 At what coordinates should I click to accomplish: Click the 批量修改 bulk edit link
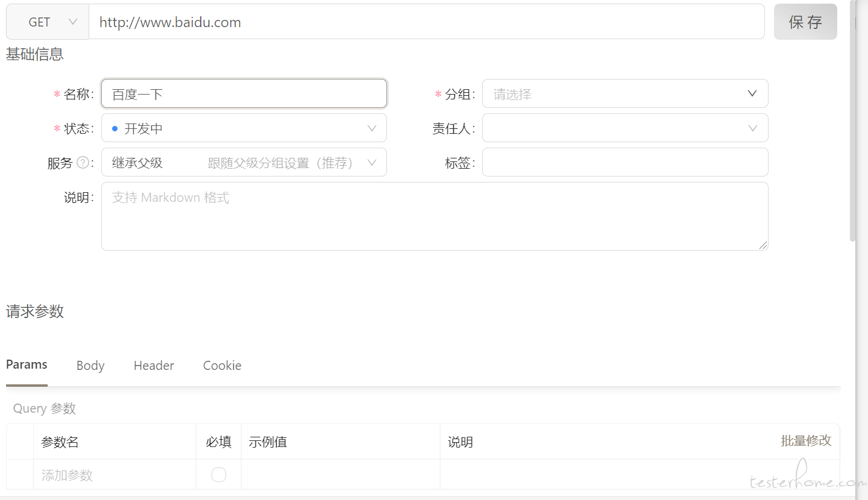coord(806,440)
